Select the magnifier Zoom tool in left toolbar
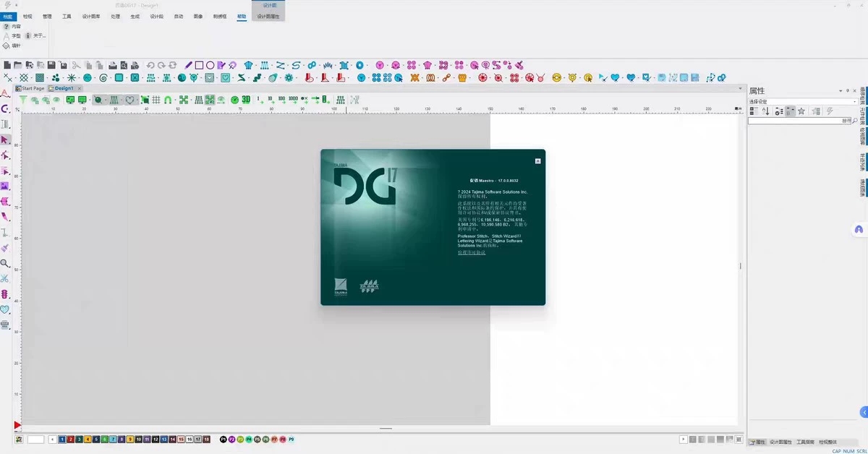 pos(5,264)
